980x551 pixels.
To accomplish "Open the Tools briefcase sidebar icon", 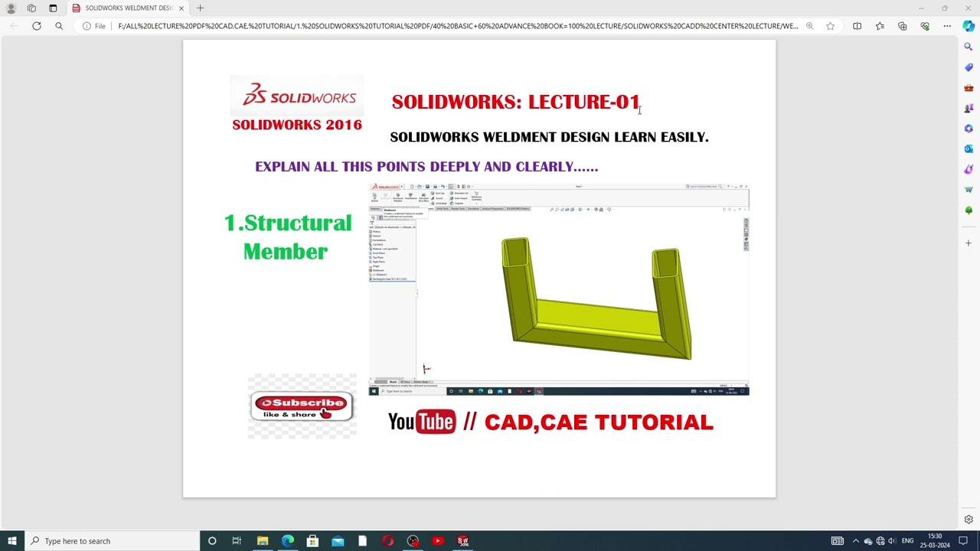I will pyautogui.click(x=969, y=88).
